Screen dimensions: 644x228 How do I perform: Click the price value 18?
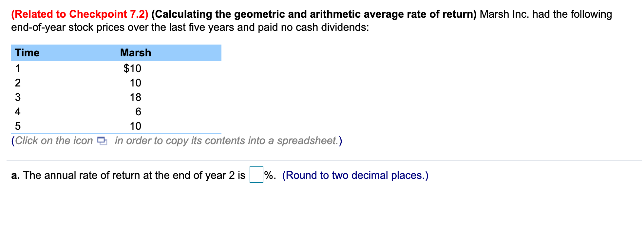click(135, 97)
